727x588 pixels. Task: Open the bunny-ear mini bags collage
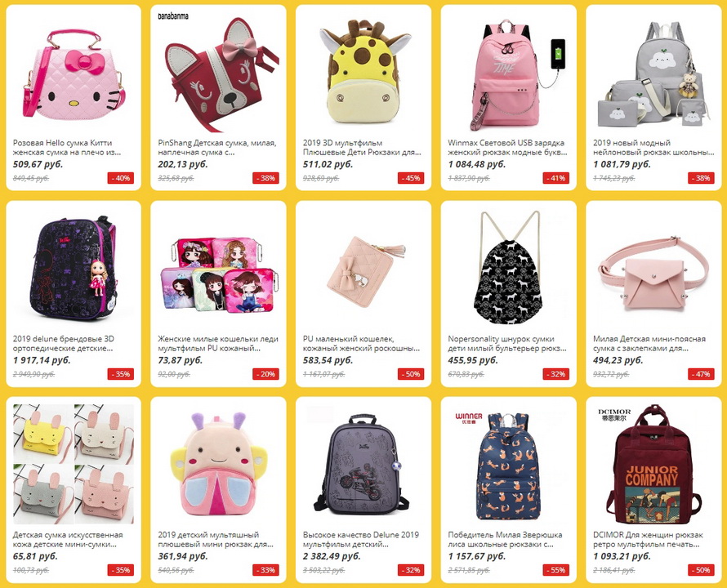(74, 465)
